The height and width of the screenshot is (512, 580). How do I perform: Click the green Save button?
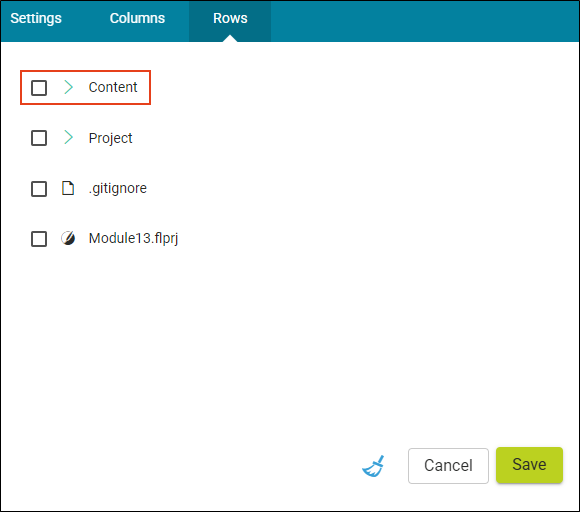(x=529, y=465)
